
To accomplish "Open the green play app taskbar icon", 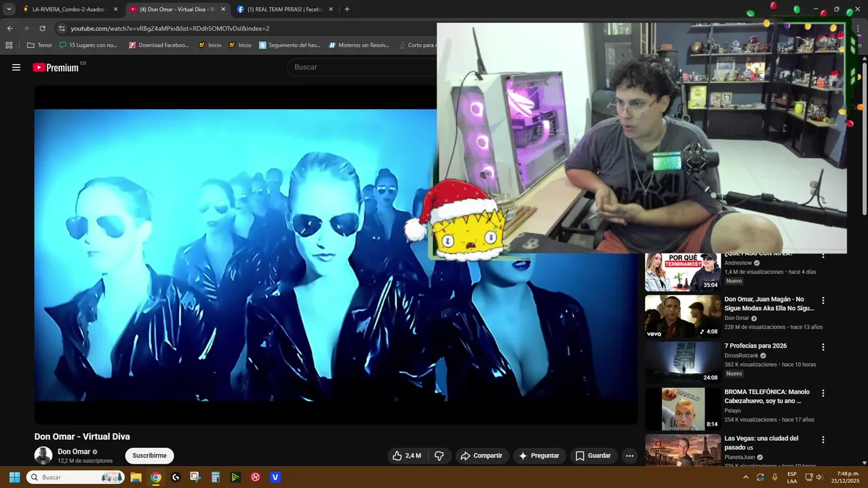I will click(235, 477).
